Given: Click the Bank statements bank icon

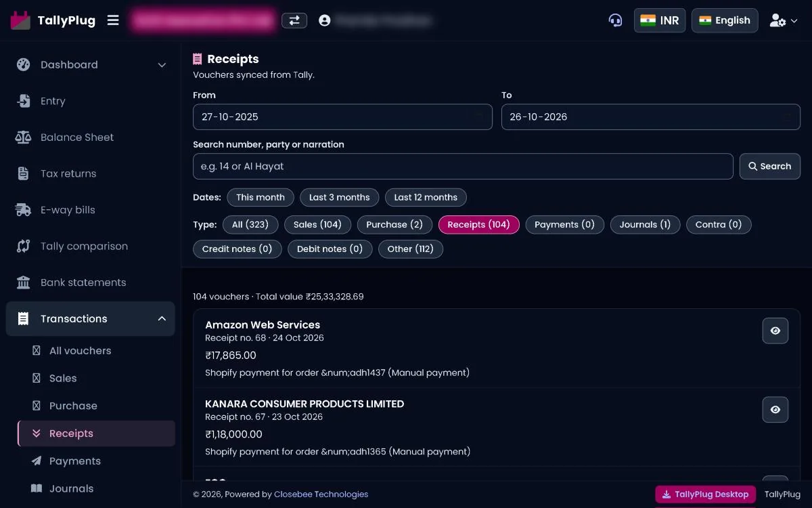Looking at the screenshot, I should pos(23,282).
